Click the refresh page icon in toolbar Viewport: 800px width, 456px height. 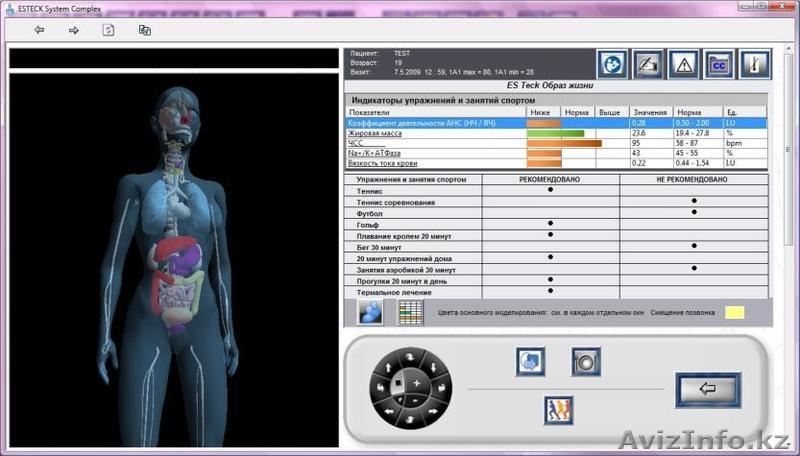click(108, 30)
